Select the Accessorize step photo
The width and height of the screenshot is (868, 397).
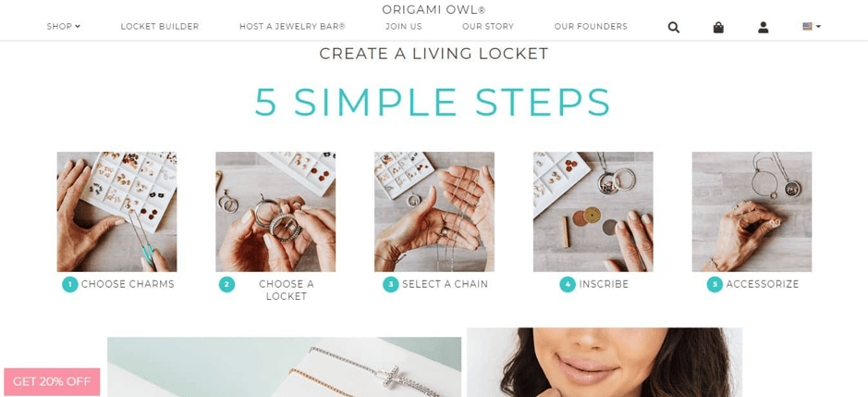coord(752,212)
